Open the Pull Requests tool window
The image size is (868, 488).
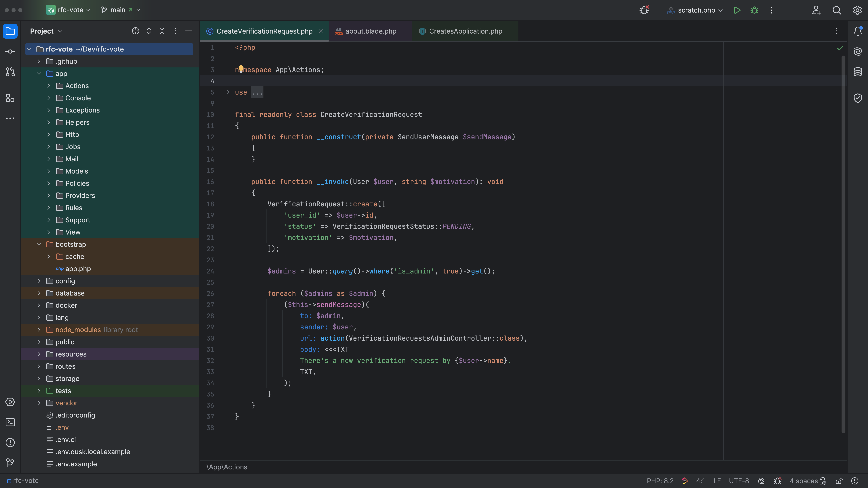[x=10, y=72]
